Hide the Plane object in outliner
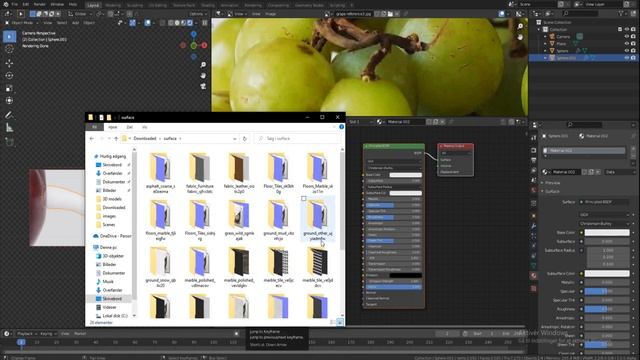The height and width of the screenshot is (360, 640). [x=627, y=44]
